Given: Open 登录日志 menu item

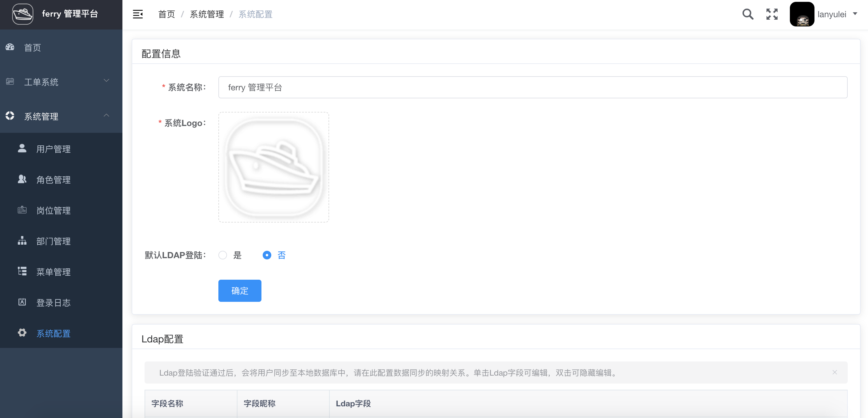Looking at the screenshot, I should 61,302.
